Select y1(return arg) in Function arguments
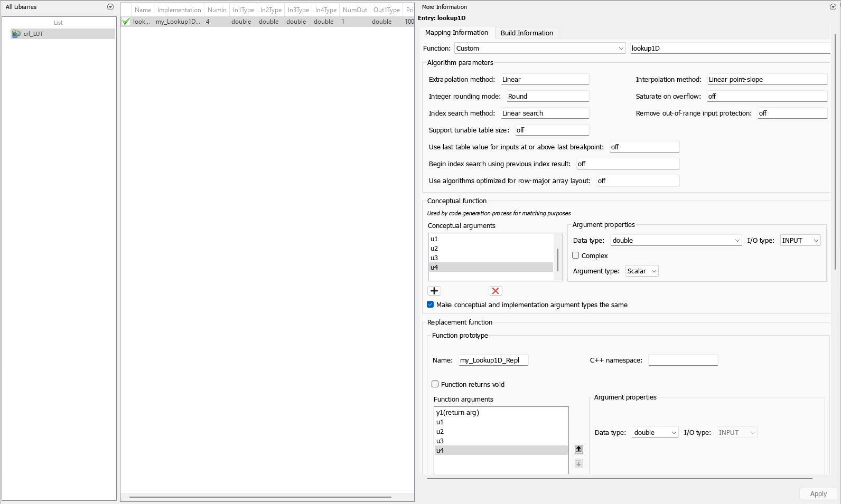Viewport: 841px width, 504px height. (x=501, y=413)
